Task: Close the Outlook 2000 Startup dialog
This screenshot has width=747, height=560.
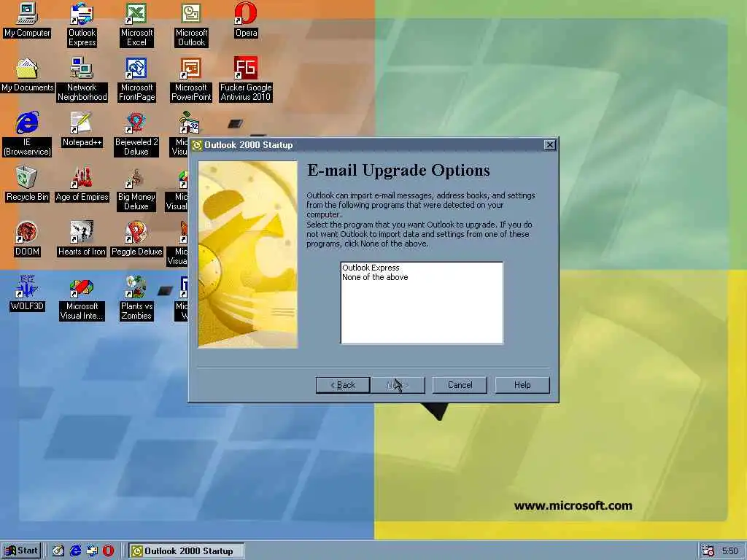Action: pyautogui.click(x=549, y=145)
